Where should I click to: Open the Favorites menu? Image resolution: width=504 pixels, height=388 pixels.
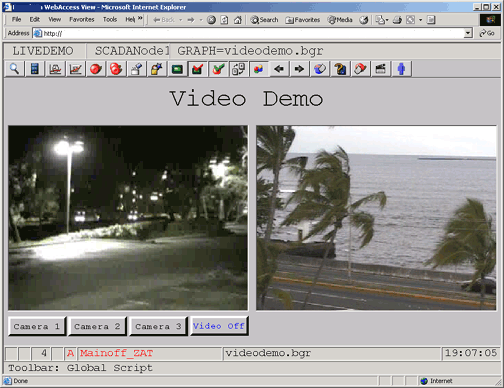82,20
